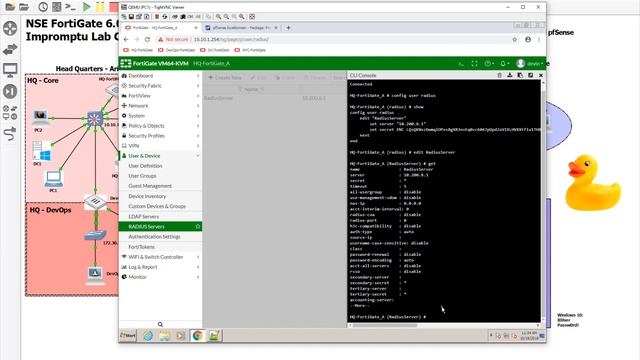Expand Security Fabric menu
Screen dimensions: 640x360
click(x=160, y=86)
